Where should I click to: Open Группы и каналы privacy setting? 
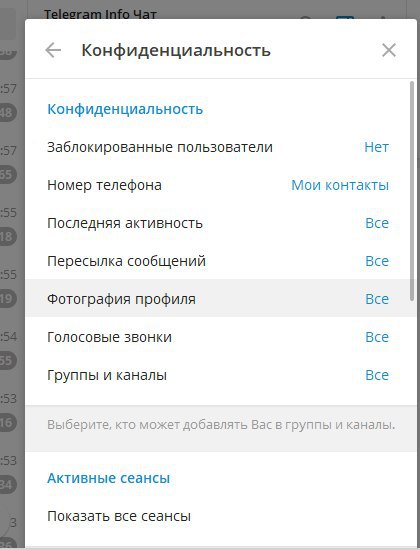pyautogui.click(x=220, y=375)
